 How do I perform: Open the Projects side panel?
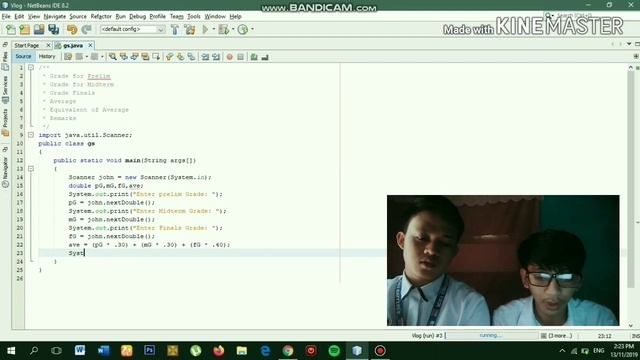[x=5, y=122]
